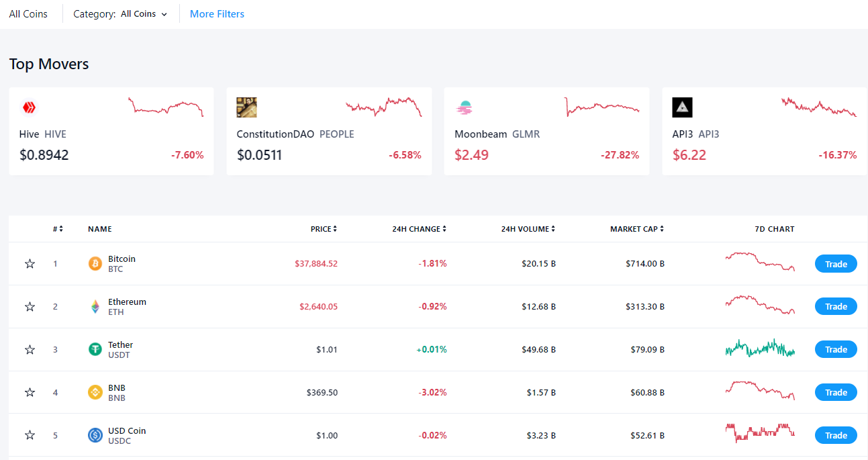The width and height of the screenshot is (868, 460).
Task: Click the Tether name in the table
Action: point(121,344)
